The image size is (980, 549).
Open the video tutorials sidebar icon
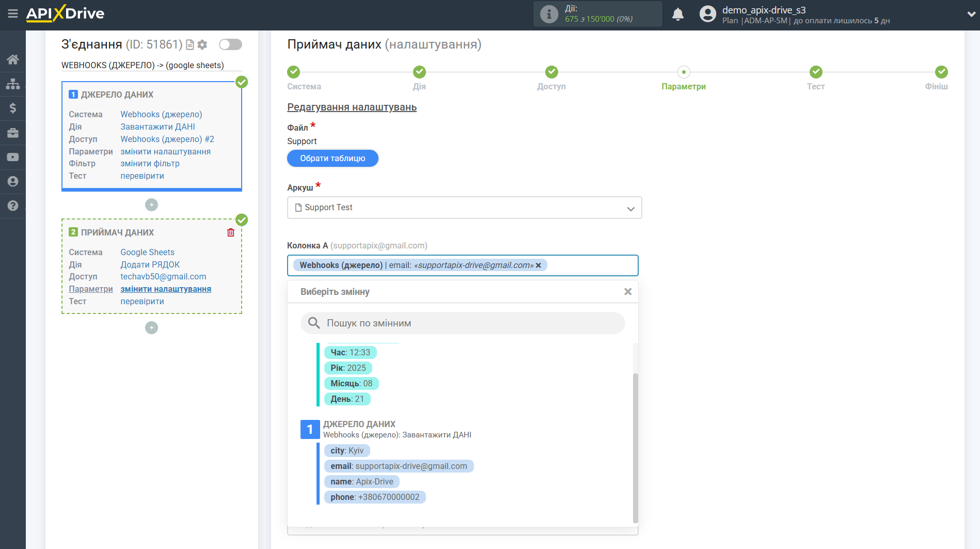tap(13, 157)
